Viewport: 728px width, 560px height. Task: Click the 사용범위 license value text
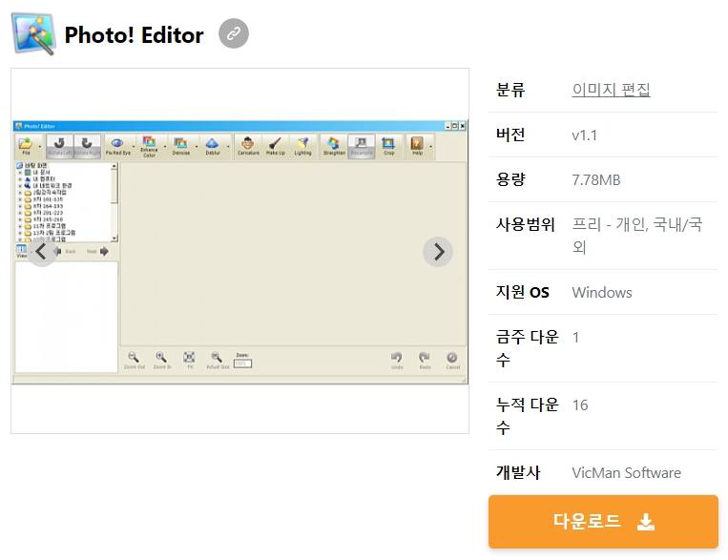click(x=637, y=236)
